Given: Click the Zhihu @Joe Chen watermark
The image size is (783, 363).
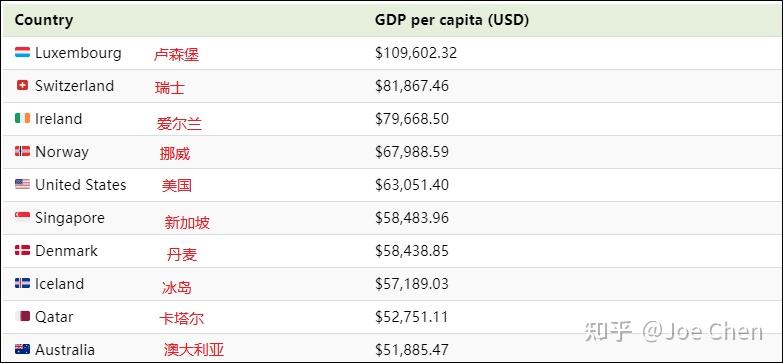Looking at the screenshot, I should tap(674, 332).
